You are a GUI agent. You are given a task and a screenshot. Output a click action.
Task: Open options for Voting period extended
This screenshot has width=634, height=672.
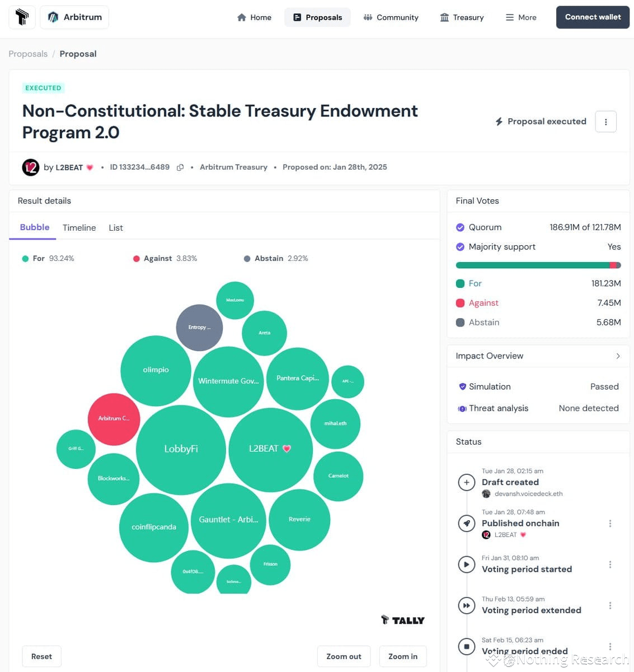(x=610, y=605)
